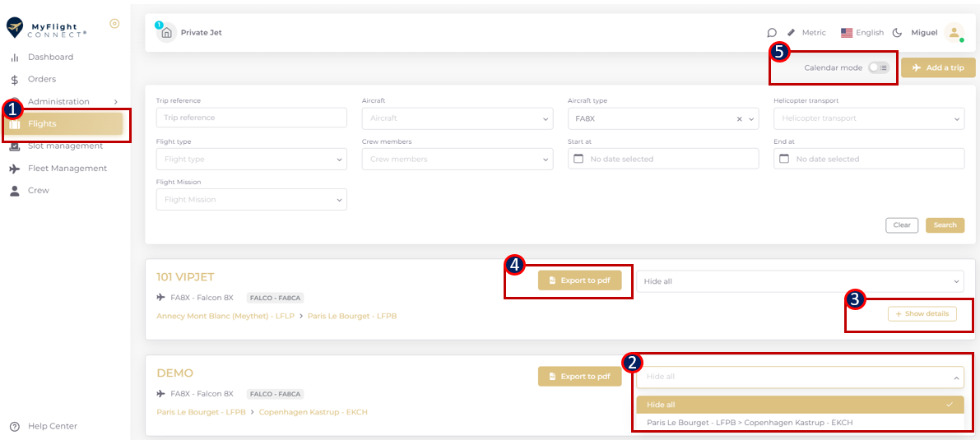Click the Add a trip button

938,67
